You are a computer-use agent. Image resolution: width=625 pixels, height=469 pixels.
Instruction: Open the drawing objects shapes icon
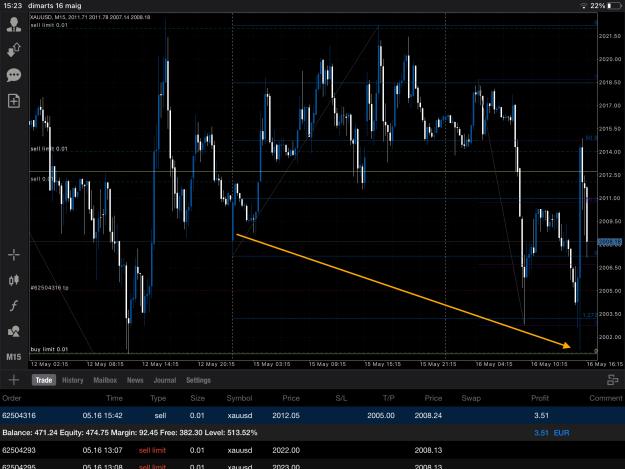click(14, 331)
